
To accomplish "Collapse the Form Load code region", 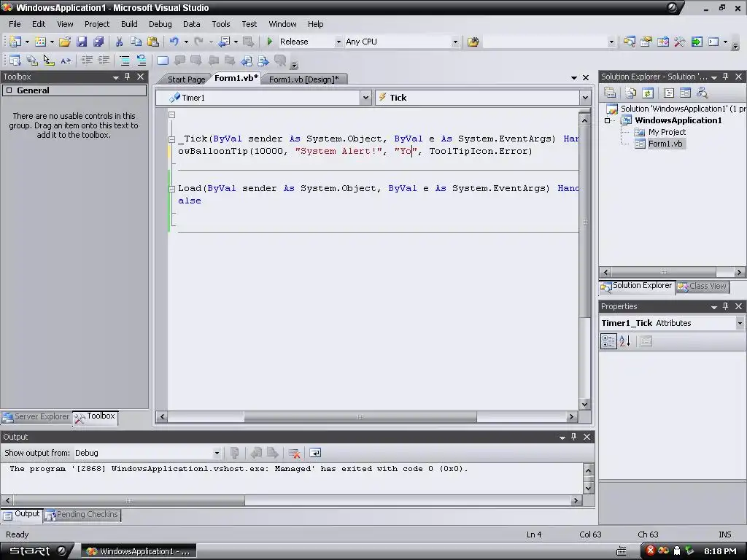I will [171, 189].
